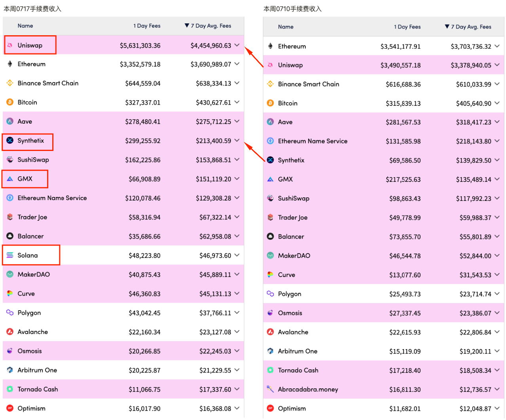Sort by 7 Day Avg. Fees in the 0710 table
Image resolution: width=506 pixels, height=420 pixels.
(x=468, y=27)
